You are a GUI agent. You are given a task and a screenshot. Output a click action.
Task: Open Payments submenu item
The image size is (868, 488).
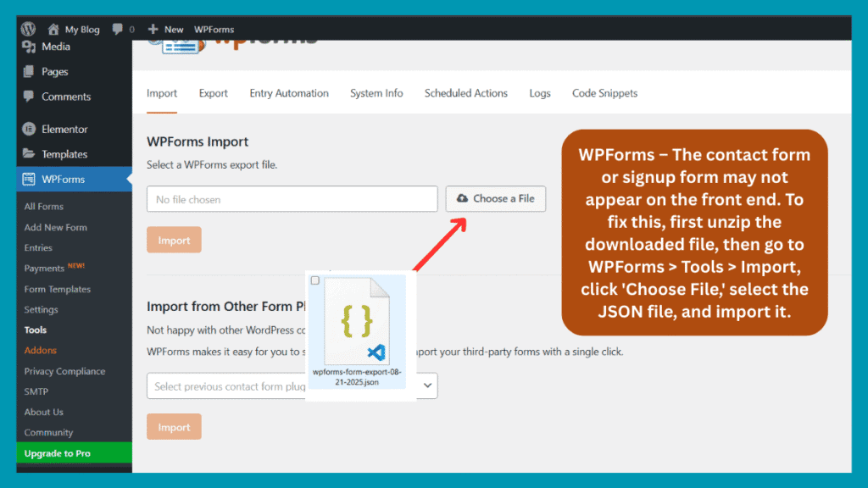[44, 269]
